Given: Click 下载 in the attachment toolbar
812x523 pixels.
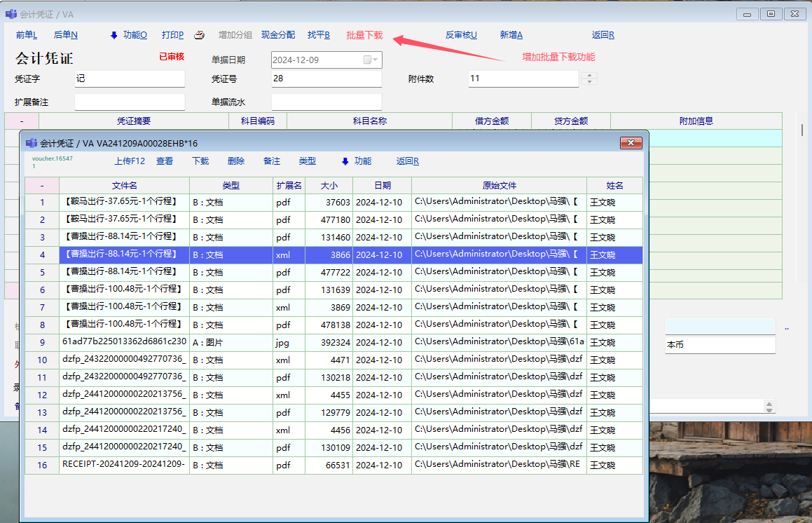Looking at the screenshot, I should (x=200, y=161).
